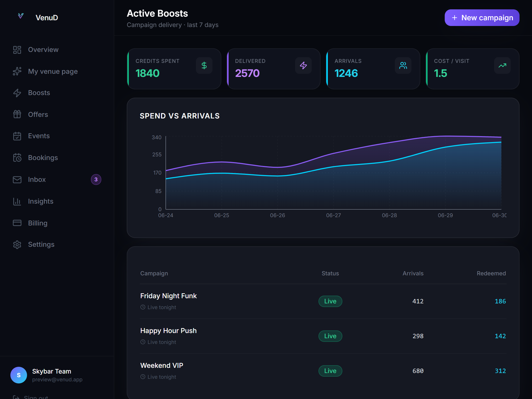Click the clock icon under Weekend VIP
Viewport: 532px width, 399px height.
click(143, 377)
